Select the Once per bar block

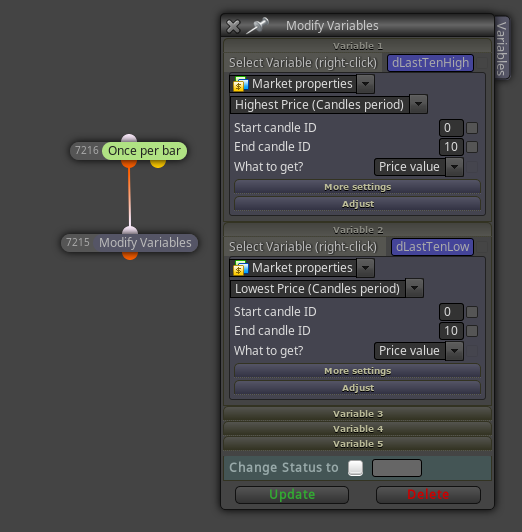click(x=144, y=151)
